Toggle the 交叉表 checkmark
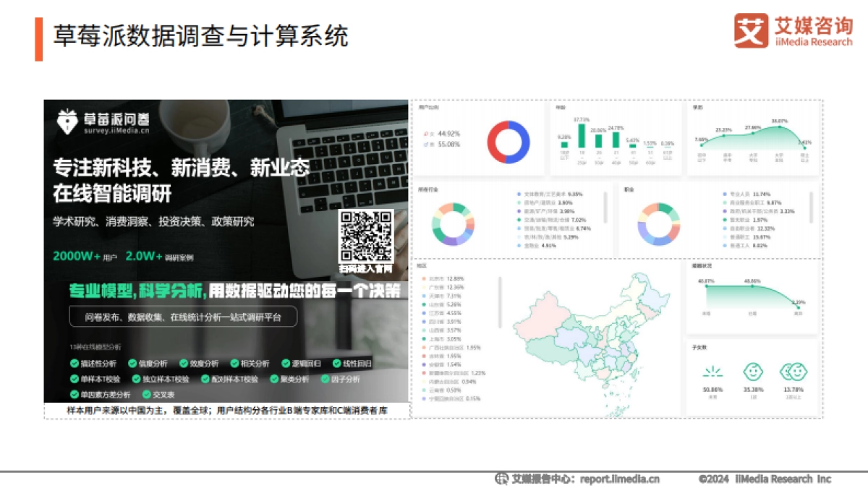Viewport: 868px width, 488px height. pos(146,395)
